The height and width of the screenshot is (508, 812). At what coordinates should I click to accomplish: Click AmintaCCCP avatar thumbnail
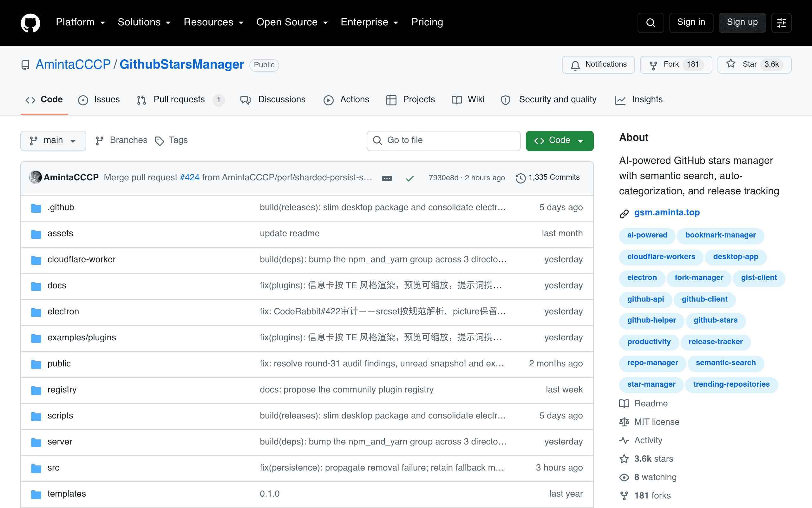pyautogui.click(x=35, y=177)
